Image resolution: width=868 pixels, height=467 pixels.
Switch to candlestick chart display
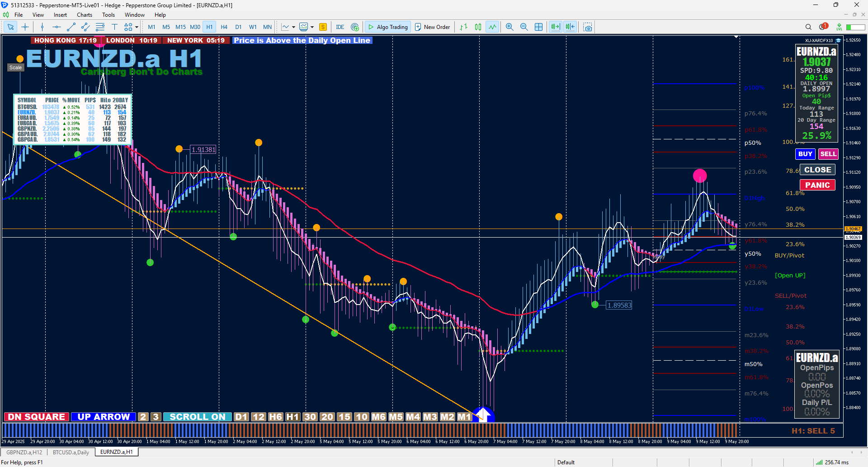(478, 27)
